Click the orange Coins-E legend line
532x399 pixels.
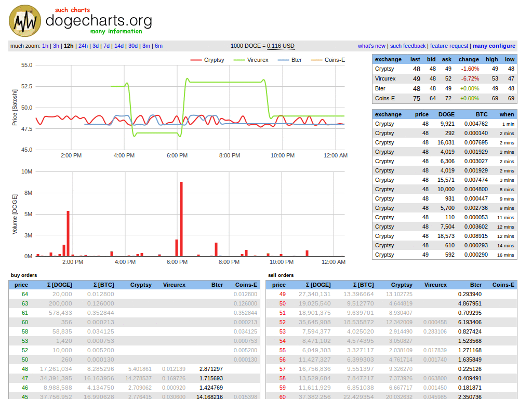pos(316,60)
